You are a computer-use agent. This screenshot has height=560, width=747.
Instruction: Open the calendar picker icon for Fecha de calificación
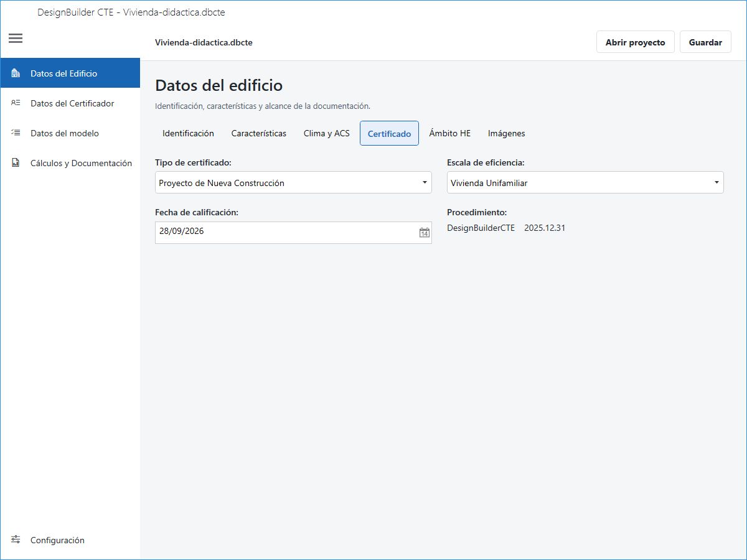425,233
